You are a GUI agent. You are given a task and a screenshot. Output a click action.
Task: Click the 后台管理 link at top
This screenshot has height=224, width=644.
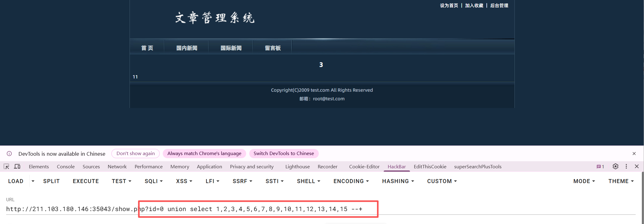[x=499, y=6]
